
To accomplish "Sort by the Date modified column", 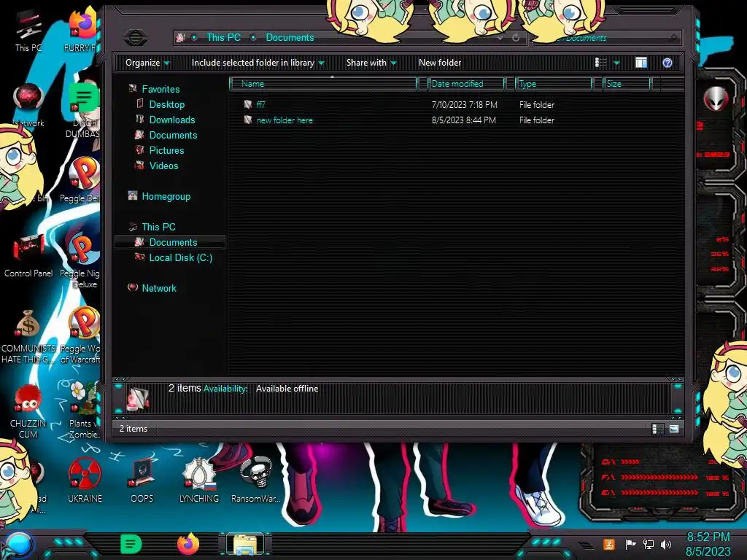I will pyautogui.click(x=466, y=84).
